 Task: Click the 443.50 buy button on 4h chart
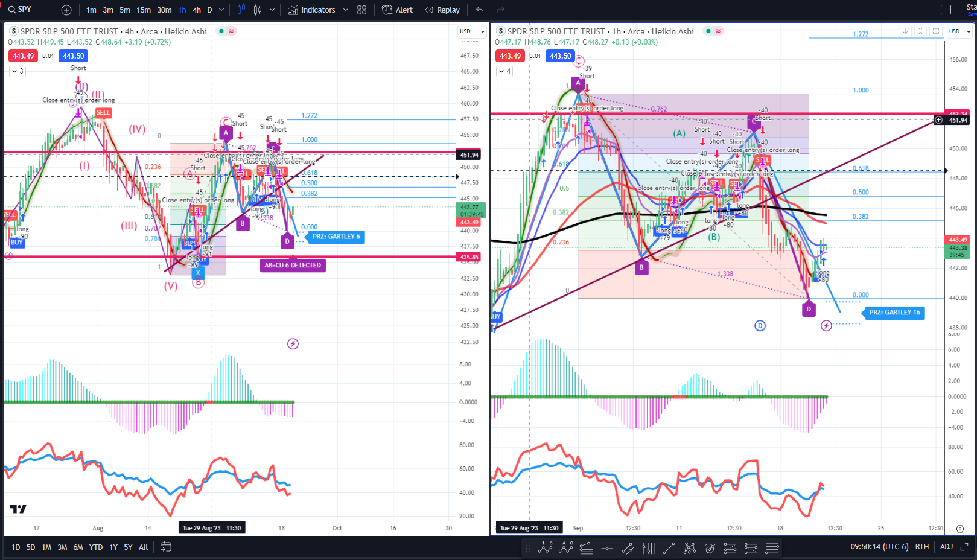click(x=74, y=56)
